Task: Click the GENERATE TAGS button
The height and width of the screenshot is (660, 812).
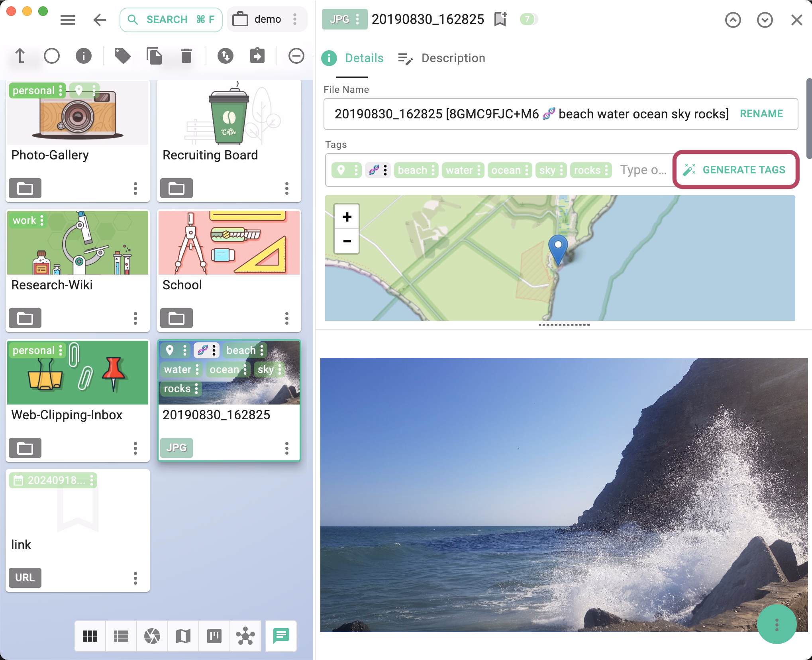Action: (743, 170)
